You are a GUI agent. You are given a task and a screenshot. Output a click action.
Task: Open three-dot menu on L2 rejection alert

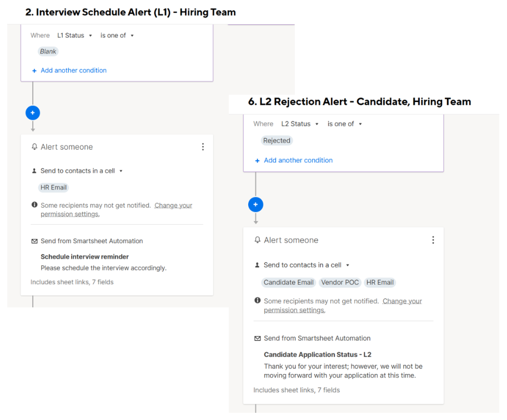pos(433,240)
